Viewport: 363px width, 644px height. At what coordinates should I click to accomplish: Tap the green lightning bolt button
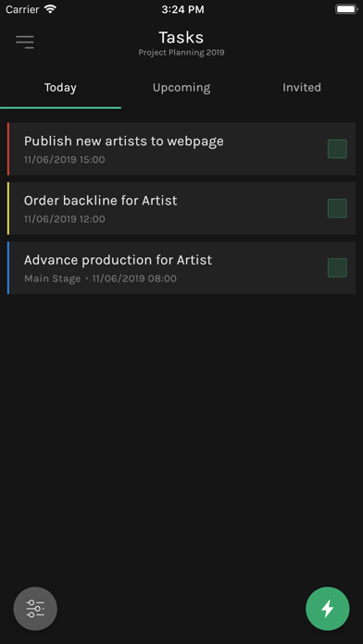[328, 608]
